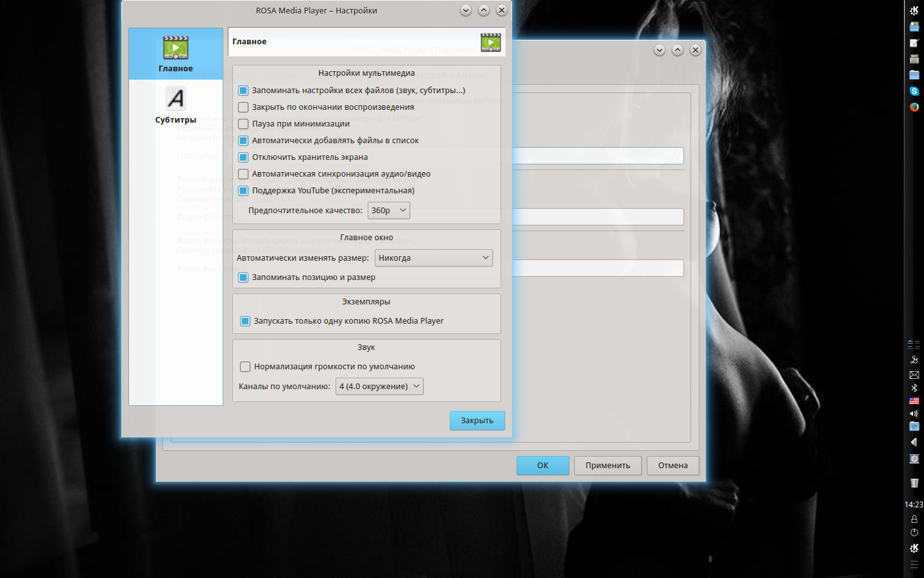Click OK in the Parameters window
The width and height of the screenshot is (924, 578).
(x=543, y=466)
